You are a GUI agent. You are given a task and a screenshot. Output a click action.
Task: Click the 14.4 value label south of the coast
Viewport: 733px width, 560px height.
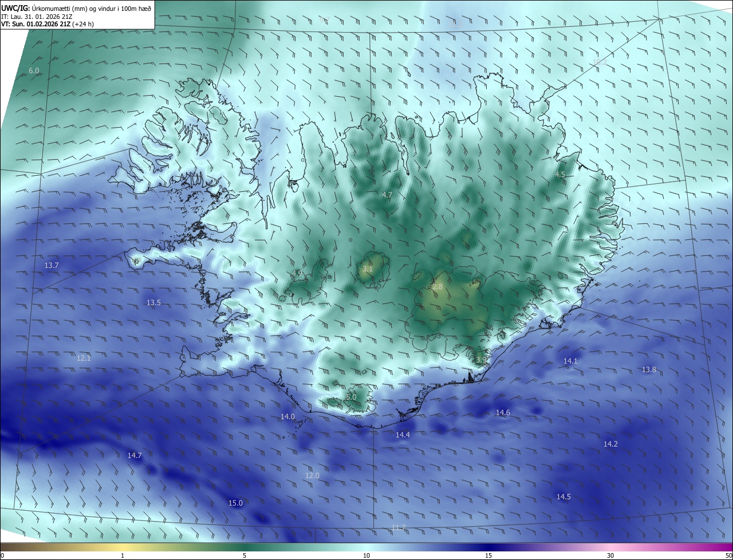point(403,435)
